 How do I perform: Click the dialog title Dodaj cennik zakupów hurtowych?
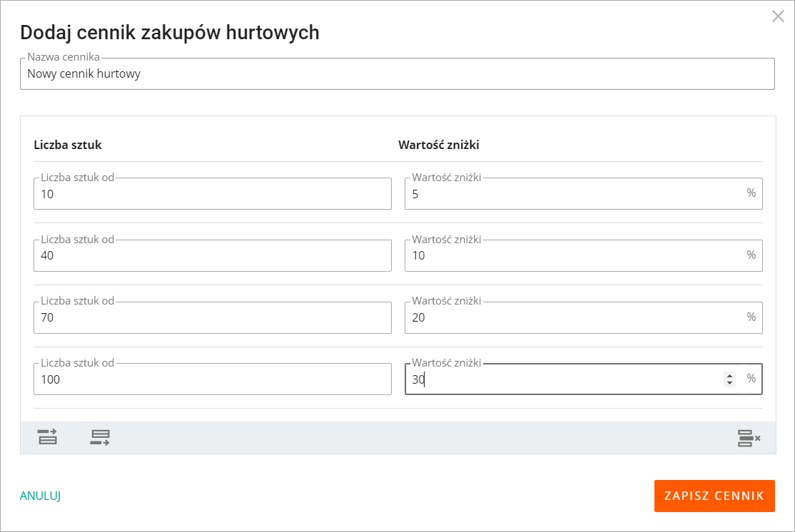click(169, 32)
